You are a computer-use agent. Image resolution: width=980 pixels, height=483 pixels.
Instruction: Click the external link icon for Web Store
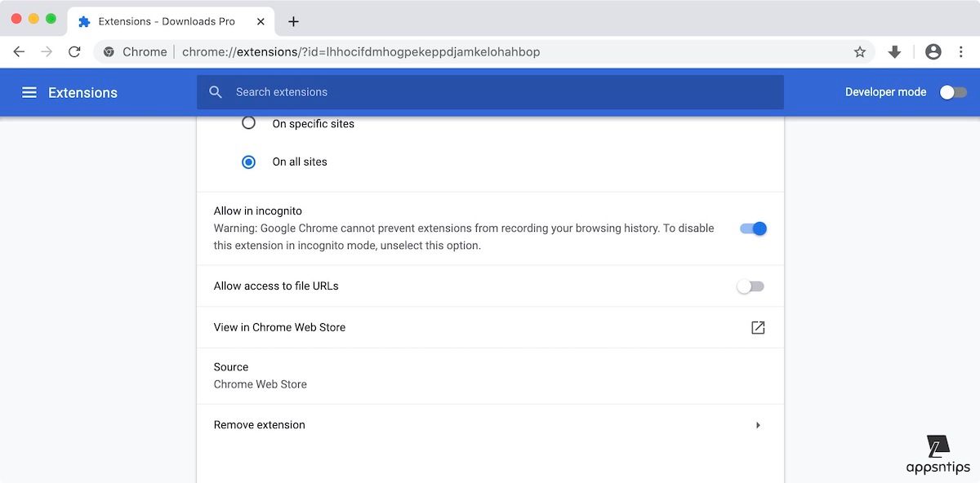(x=758, y=327)
